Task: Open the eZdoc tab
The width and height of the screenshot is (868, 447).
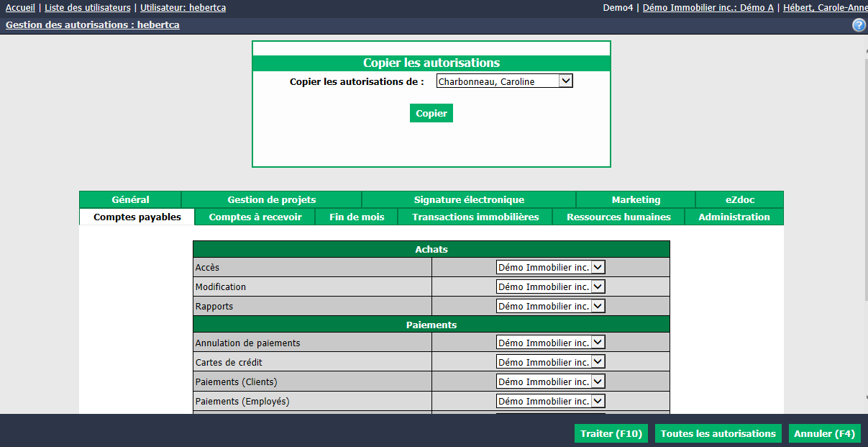Action: click(x=740, y=199)
